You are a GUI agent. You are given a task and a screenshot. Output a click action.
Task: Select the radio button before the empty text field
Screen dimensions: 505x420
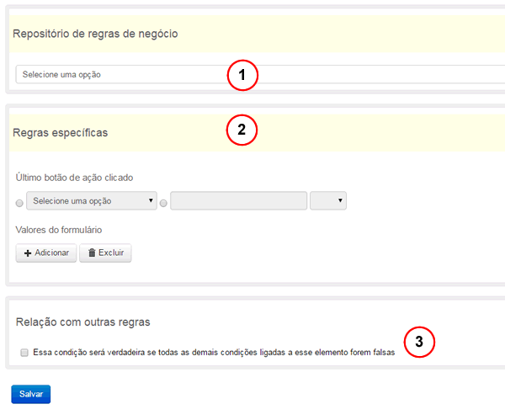(x=164, y=203)
